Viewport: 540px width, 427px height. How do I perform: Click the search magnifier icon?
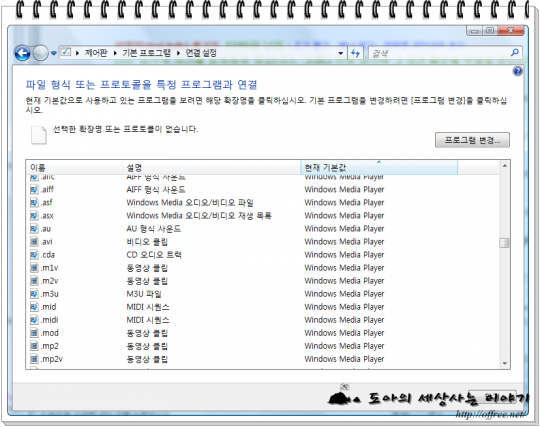515,53
